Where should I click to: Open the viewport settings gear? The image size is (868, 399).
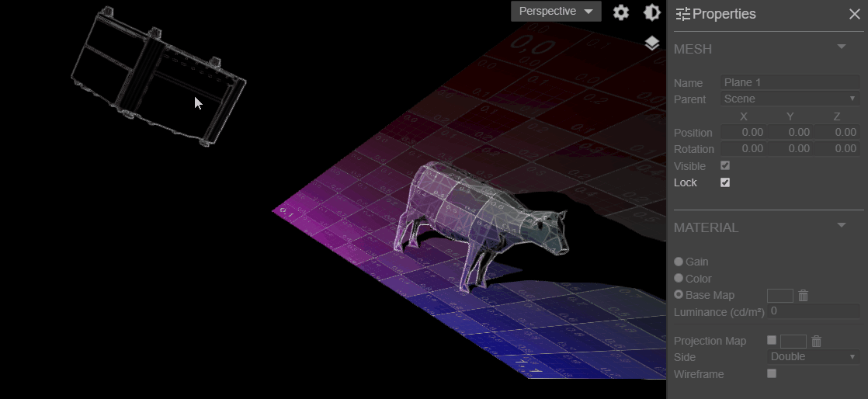620,12
